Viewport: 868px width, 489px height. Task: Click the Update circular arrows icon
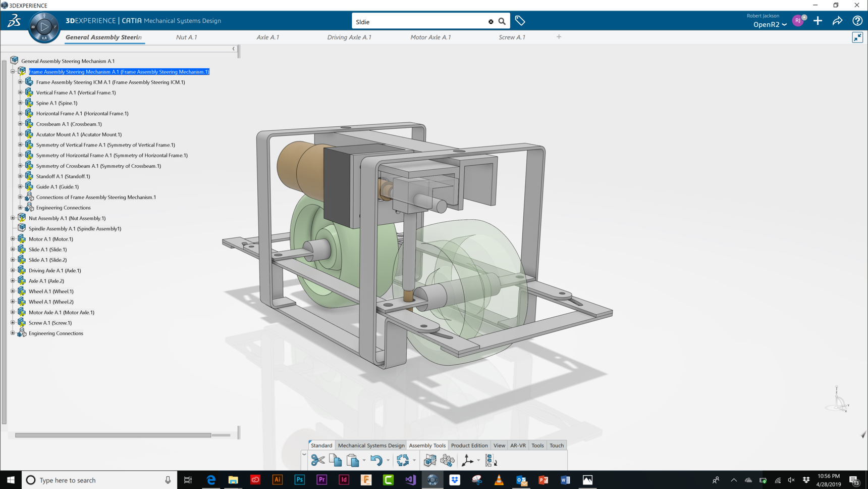click(403, 460)
